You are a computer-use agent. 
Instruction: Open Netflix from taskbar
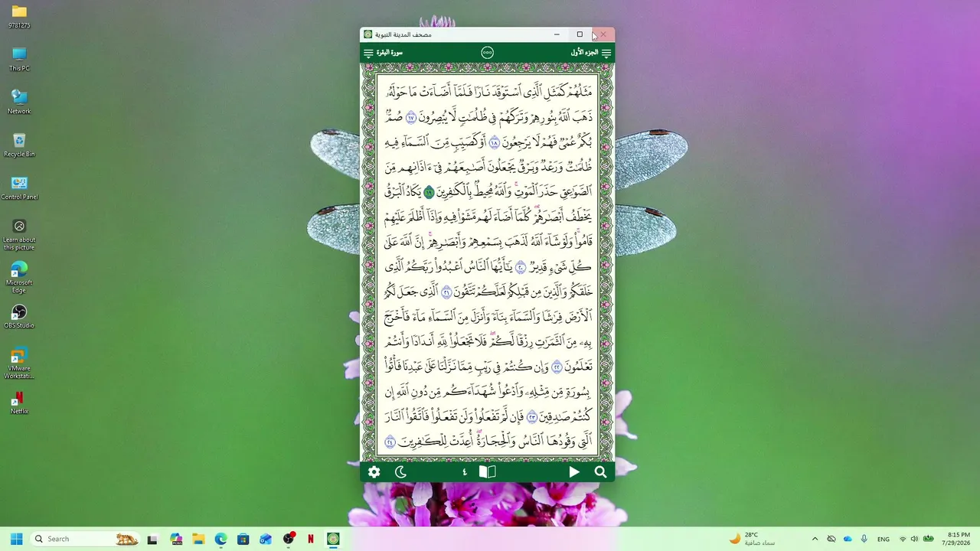click(x=311, y=539)
